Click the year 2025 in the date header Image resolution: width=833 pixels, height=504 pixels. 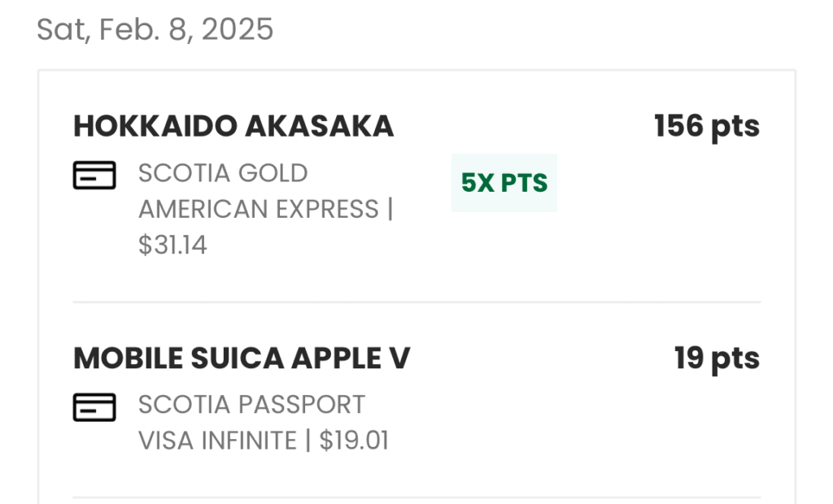(x=238, y=30)
